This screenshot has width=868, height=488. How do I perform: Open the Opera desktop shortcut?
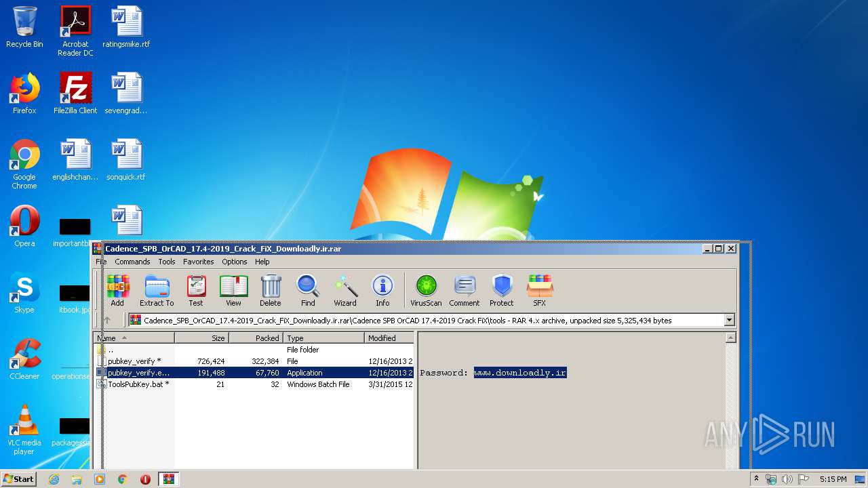[x=24, y=226]
